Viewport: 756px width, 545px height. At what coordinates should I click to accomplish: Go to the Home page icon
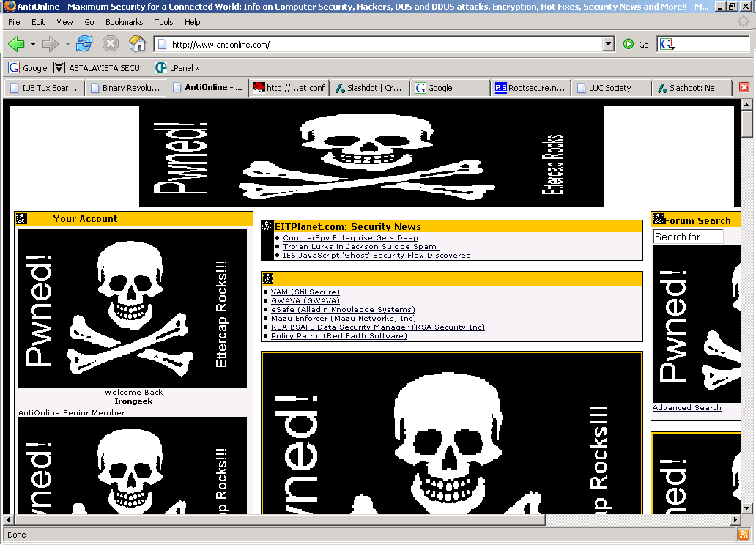(x=138, y=44)
